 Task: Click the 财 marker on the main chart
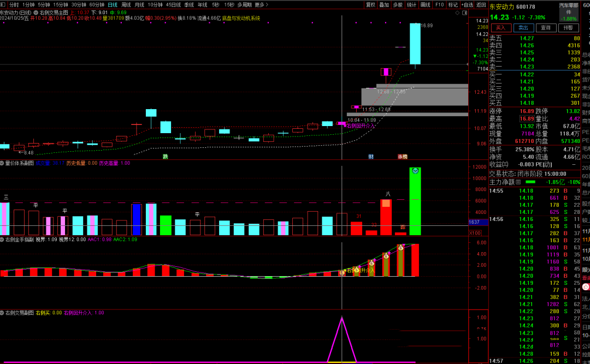[x=371, y=156]
